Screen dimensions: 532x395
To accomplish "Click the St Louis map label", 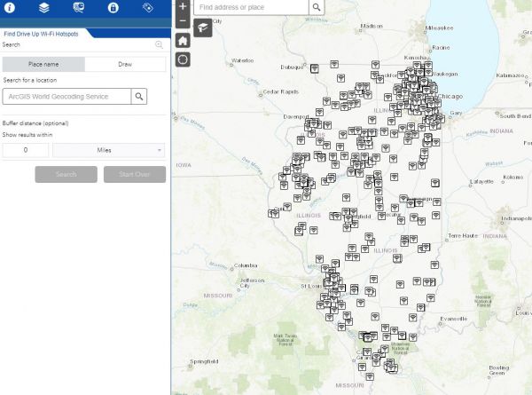I will click(x=311, y=287).
